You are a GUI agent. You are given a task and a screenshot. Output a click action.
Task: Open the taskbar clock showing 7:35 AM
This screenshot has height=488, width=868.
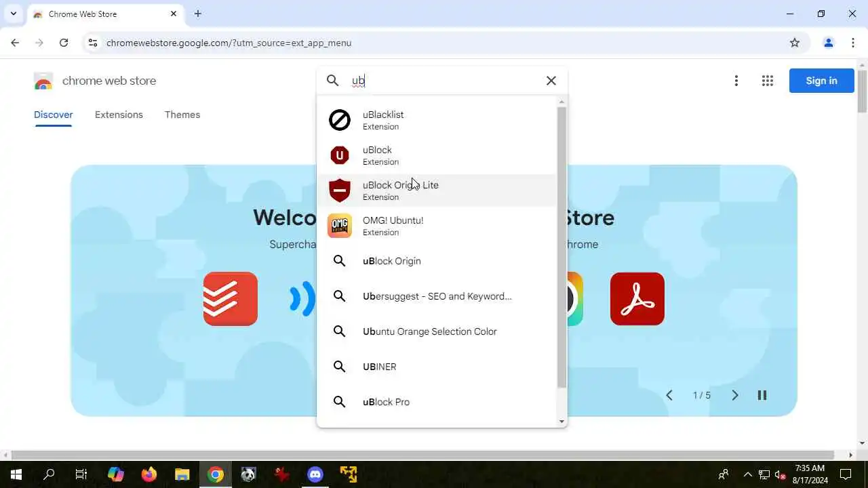(810, 474)
